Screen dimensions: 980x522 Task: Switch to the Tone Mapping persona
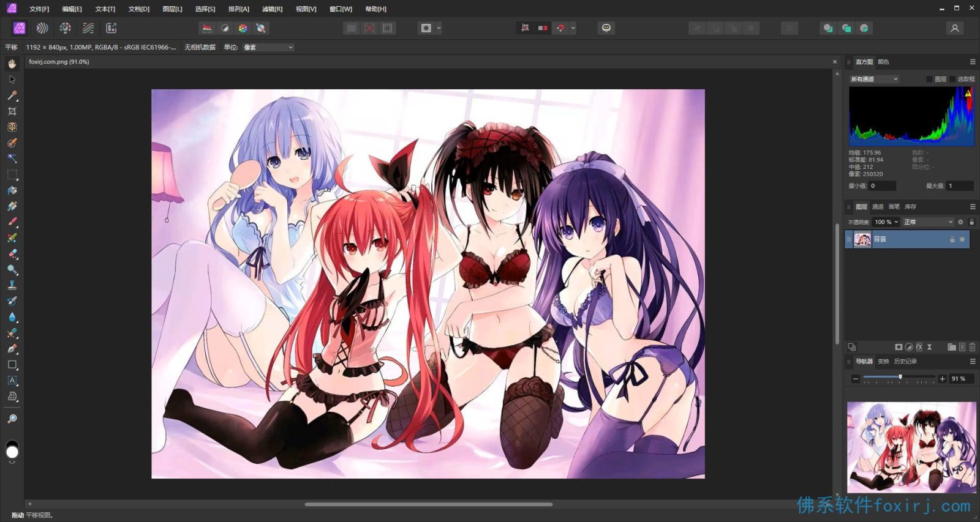pyautogui.click(x=88, y=28)
